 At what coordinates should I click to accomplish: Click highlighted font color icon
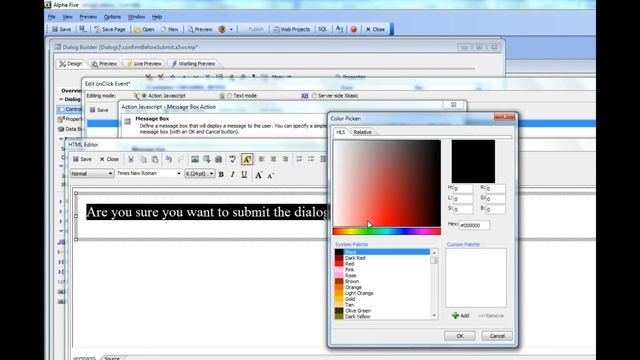coord(247,159)
